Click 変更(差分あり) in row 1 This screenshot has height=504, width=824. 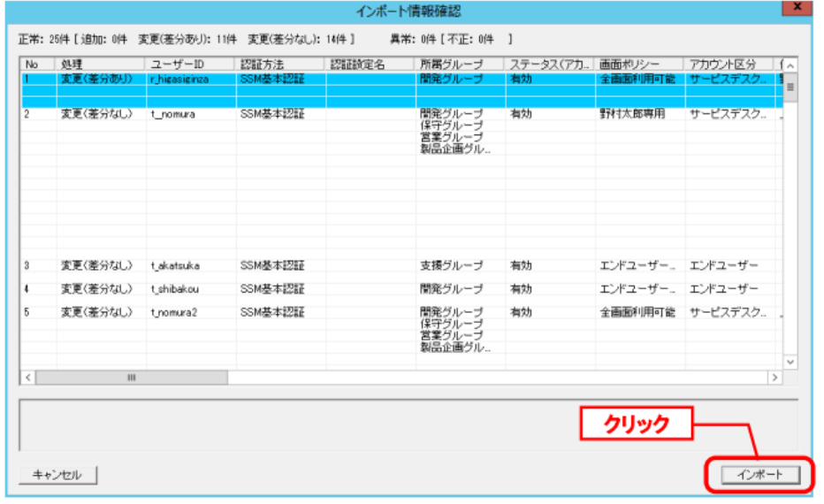pyautogui.click(x=96, y=79)
